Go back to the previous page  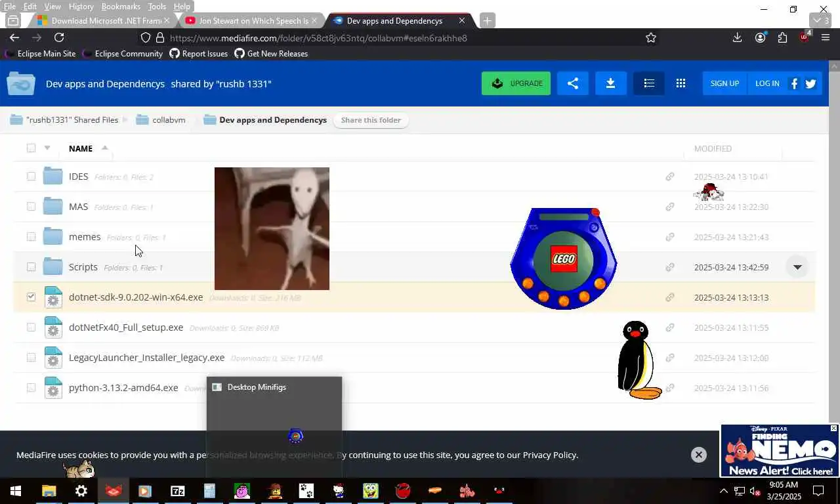tap(14, 38)
